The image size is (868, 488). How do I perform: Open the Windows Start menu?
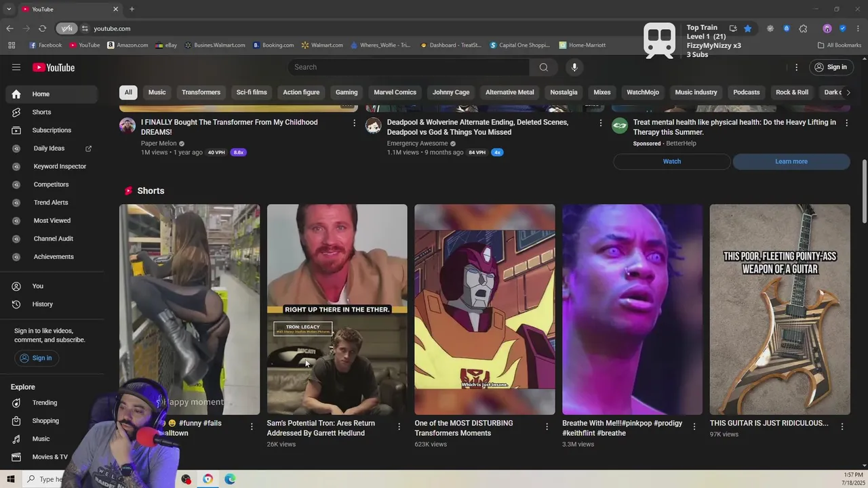click(11, 479)
